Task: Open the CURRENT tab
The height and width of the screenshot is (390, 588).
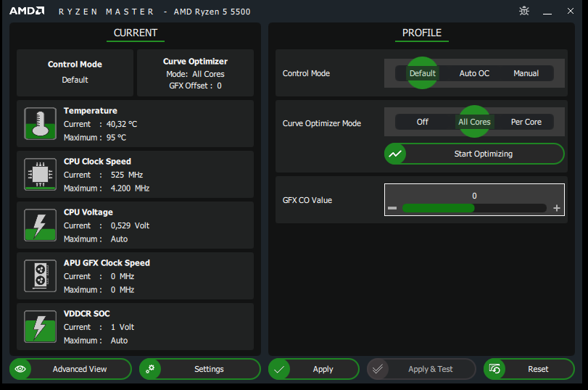Action: (x=136, y=33)
